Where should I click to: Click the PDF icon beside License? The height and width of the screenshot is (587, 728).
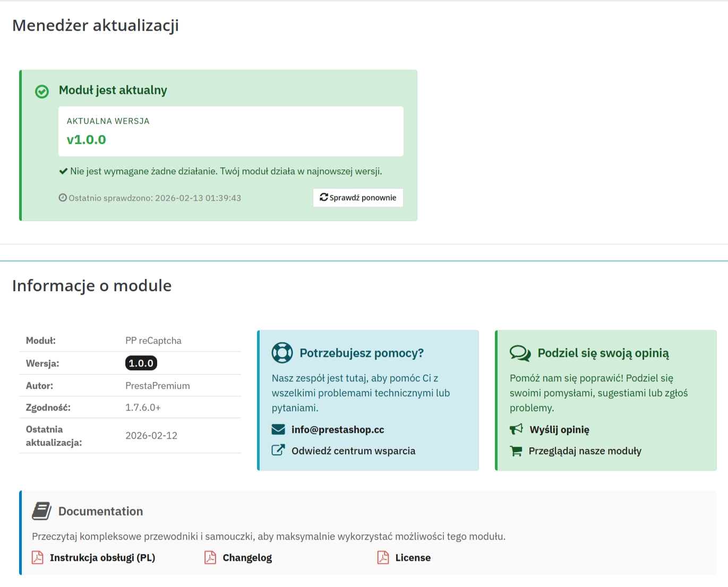[x=383, y=558]
